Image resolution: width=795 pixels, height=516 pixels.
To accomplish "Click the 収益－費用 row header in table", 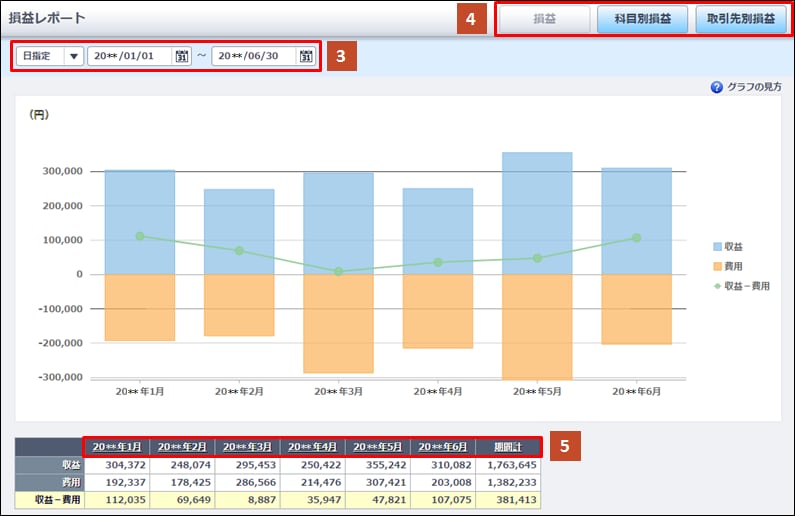I will pyautogui.click(x=50, y=500).
